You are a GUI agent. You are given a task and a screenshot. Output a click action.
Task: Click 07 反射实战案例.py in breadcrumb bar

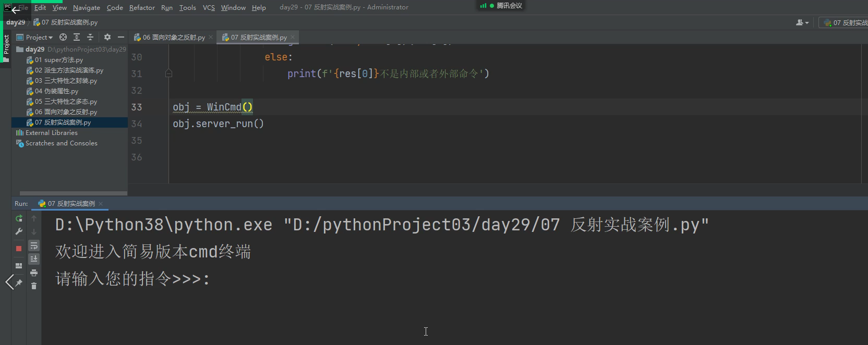coord(65,22)
